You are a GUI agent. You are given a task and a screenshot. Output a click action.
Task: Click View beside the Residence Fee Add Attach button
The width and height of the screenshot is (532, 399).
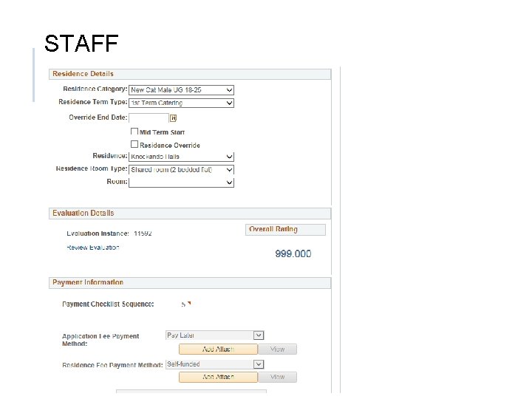(x=277, y=377)
